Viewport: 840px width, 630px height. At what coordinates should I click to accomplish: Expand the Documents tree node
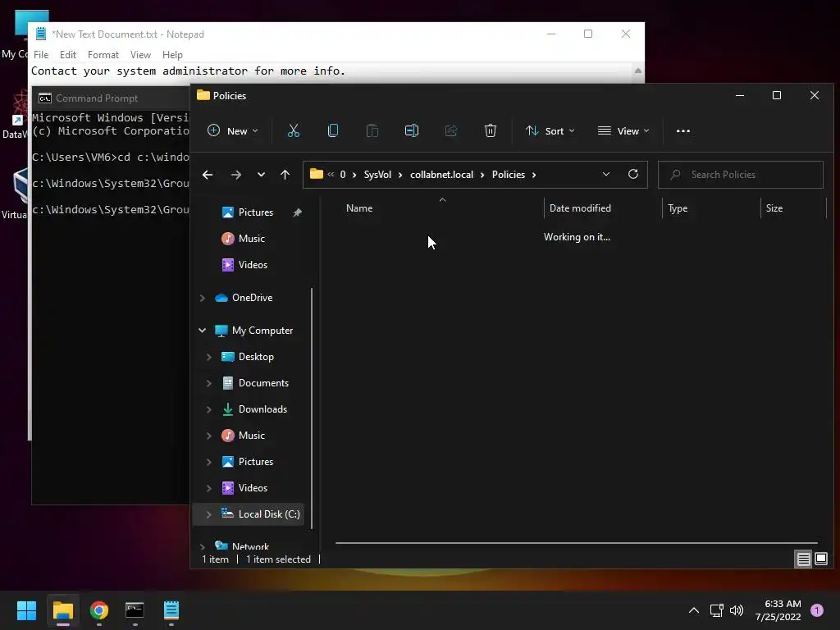coord(209,383)
